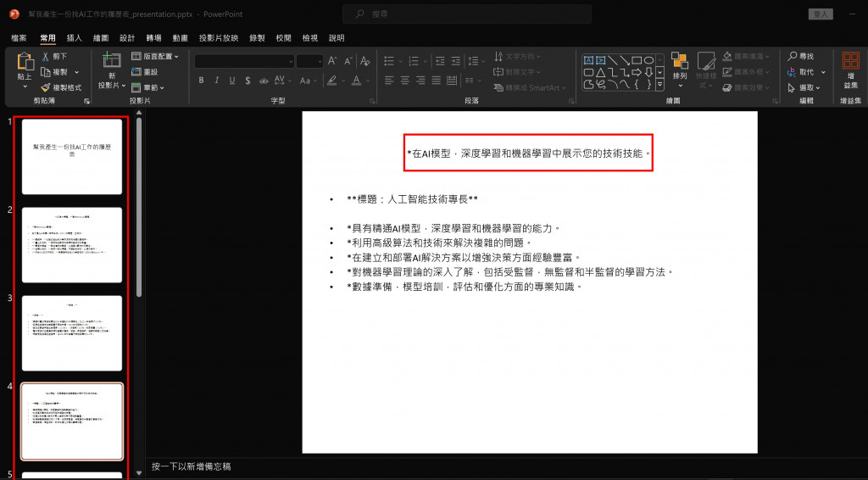Image resolution: width=868 pixels, height=480 pixels.
Task: Select the Right Brace shape
Action: (648, 85)
